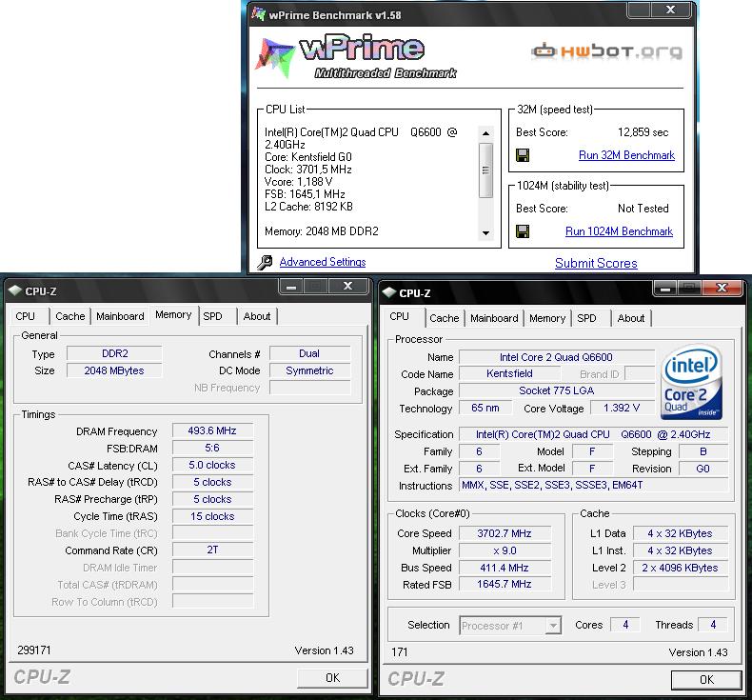This screenshot has height=700, width=752.
Task: Switch to Memory tab in right CPU-Z window
Action: pyautogui.click(x=547, y=318)
